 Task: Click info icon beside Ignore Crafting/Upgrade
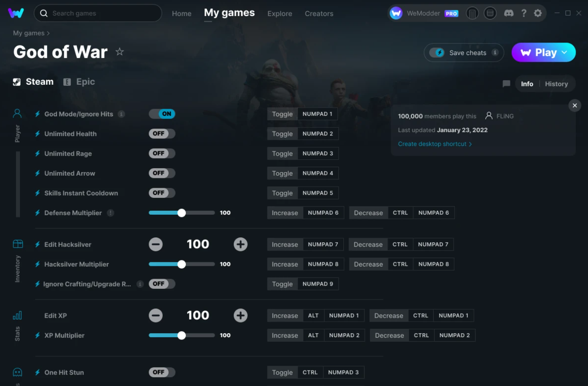click(x=140, y=284)
